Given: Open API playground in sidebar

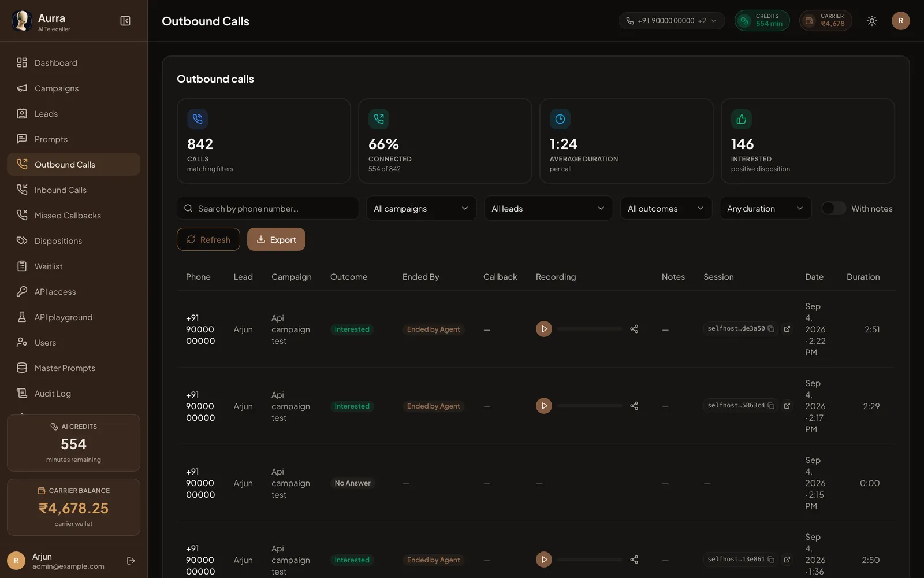Looking at the screenshot, I should pyautogui.click(x=73, y=317).
